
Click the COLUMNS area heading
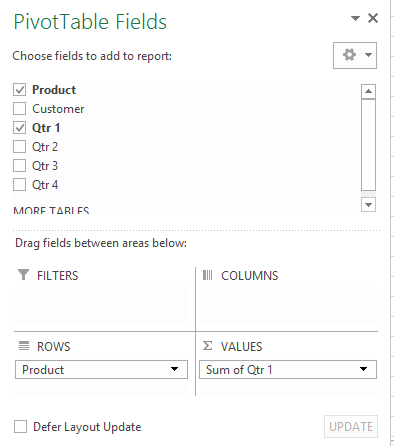click(x=250, y=276)
